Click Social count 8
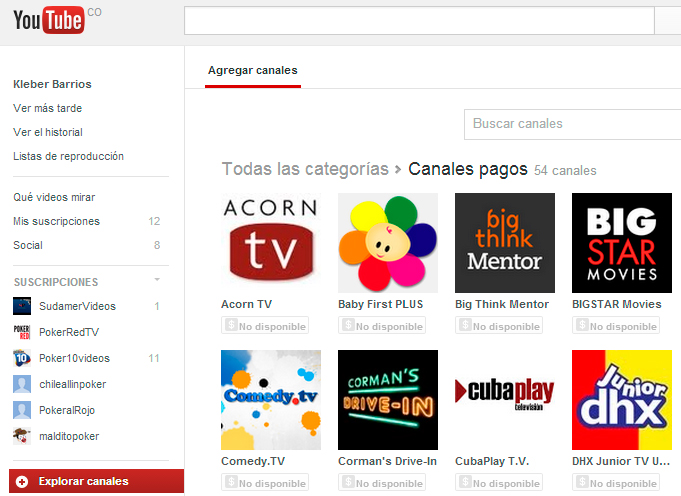Screen dimensions: 681x496 [157, 245]
